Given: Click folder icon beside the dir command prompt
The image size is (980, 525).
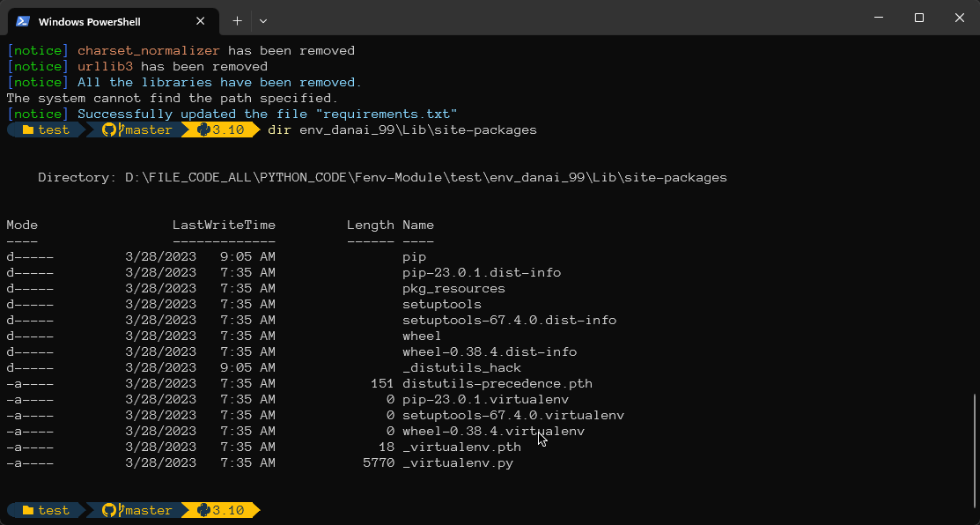Looking at the screenshot, I should pos(28,129).
